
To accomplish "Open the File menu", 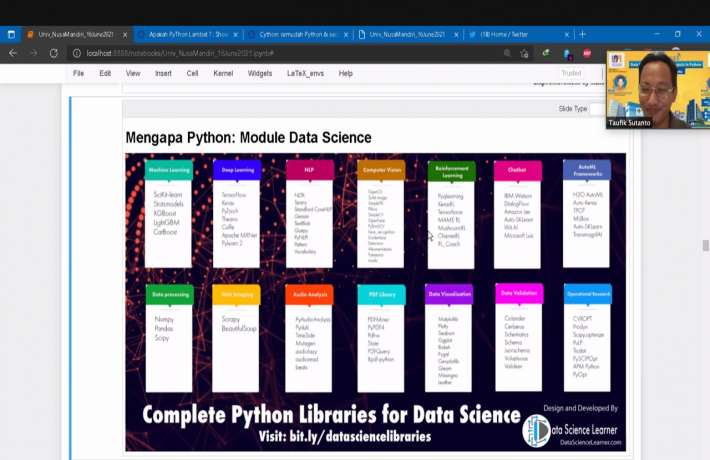I will click(78, 73).
